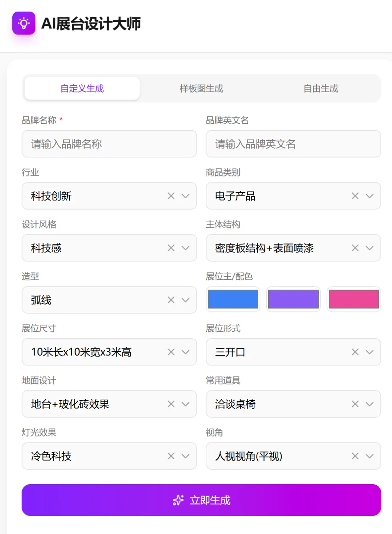The width and height of the screenshot is (392, 534).
Task: Clear the 洽谈桌椅 props selection
Action: tap(355, 404)
